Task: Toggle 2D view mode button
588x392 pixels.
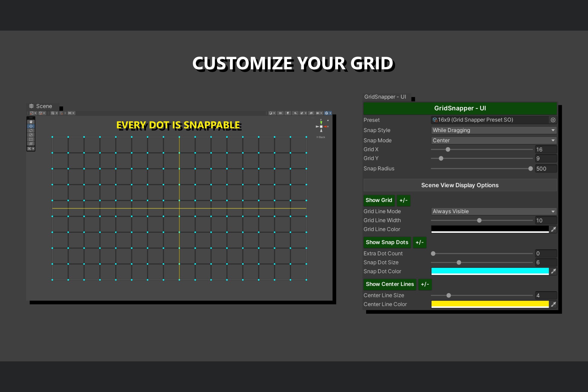Action: 280,113
